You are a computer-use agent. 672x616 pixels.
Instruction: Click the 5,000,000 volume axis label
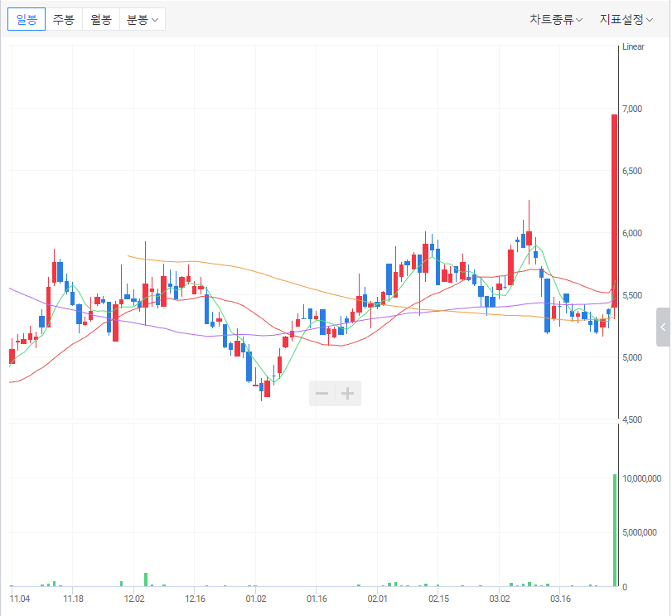point(640,532)
